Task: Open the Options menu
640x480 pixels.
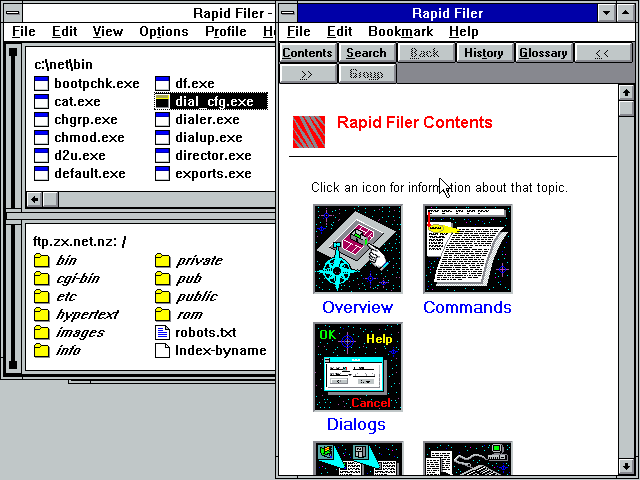Action: click(164, 31)
